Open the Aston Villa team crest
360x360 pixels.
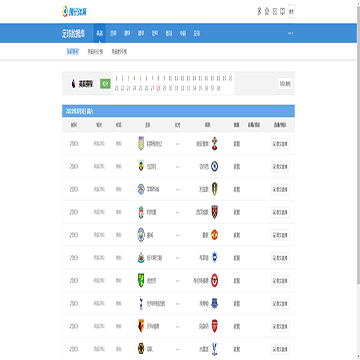pos(141,144)
